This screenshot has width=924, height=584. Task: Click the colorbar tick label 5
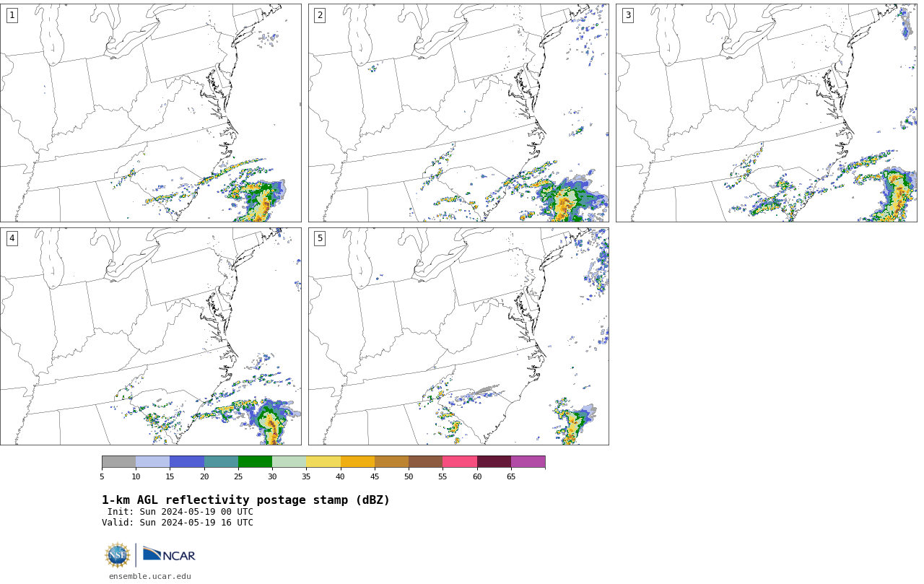tap(102, 476)
